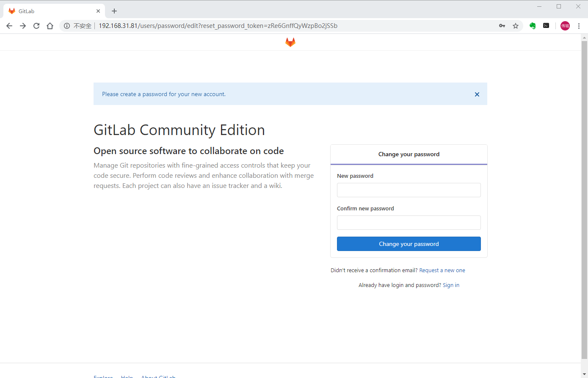
Task: Click the saved passwords key icon
Action: coord(502,26)
